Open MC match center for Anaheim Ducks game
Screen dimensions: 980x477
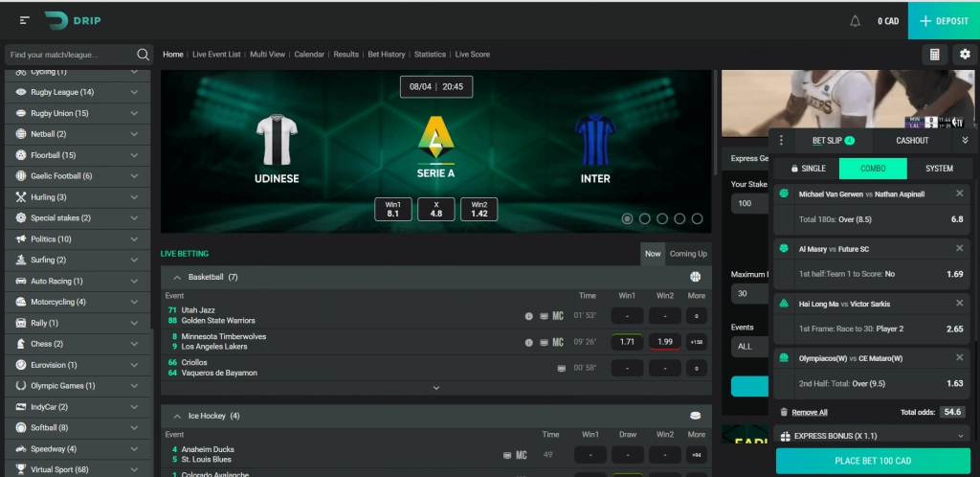coord(522,455)
